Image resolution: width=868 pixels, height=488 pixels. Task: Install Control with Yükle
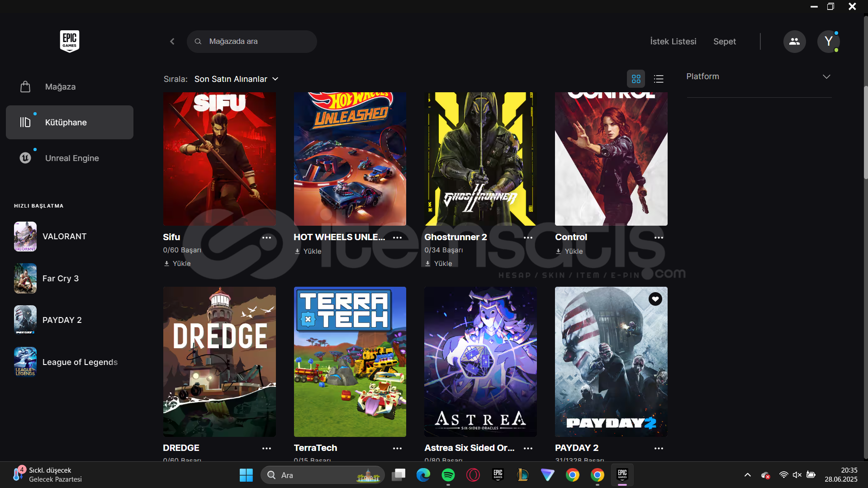pos(569,251)
